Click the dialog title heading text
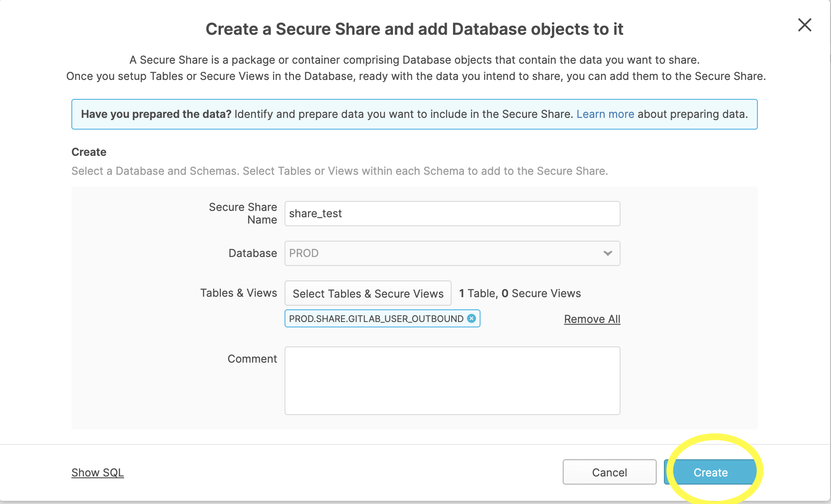 pyautogui.click(x=414, y=29)
